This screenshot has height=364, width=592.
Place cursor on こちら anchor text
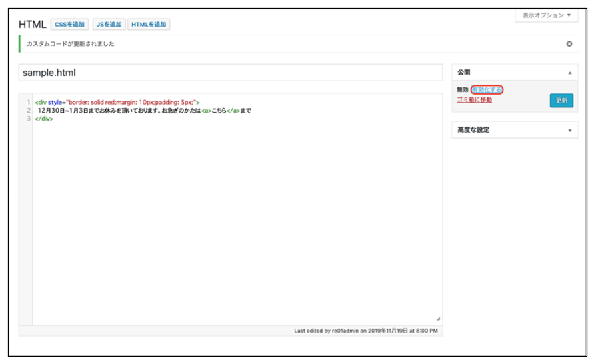click(x=220, y=111)
